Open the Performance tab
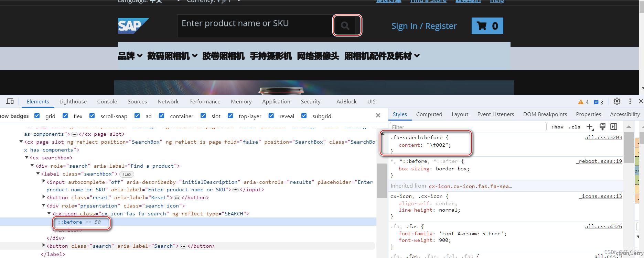This screenshot has height=258, width=644. (205, 101)
